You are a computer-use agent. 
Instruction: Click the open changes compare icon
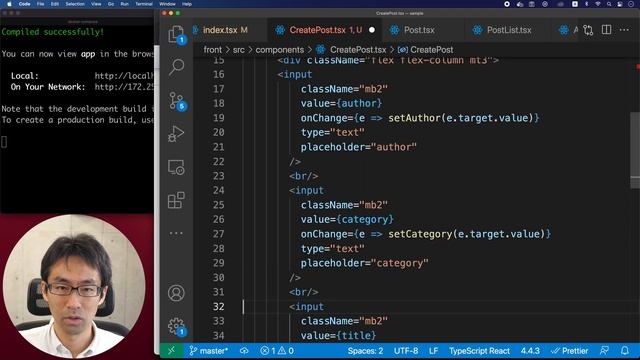coord(588,30)
